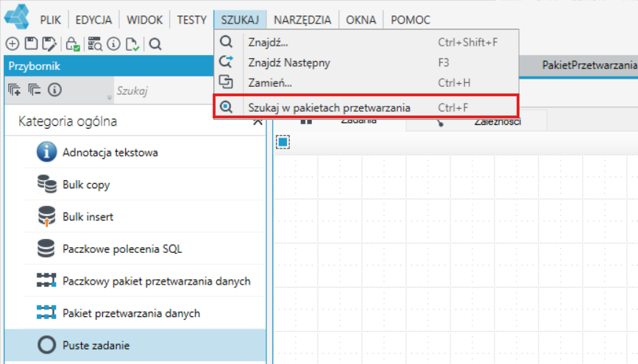The image size is (638, 364).
Task: Click the info icon in Przybornik toolbar
Action: (54, 90)
